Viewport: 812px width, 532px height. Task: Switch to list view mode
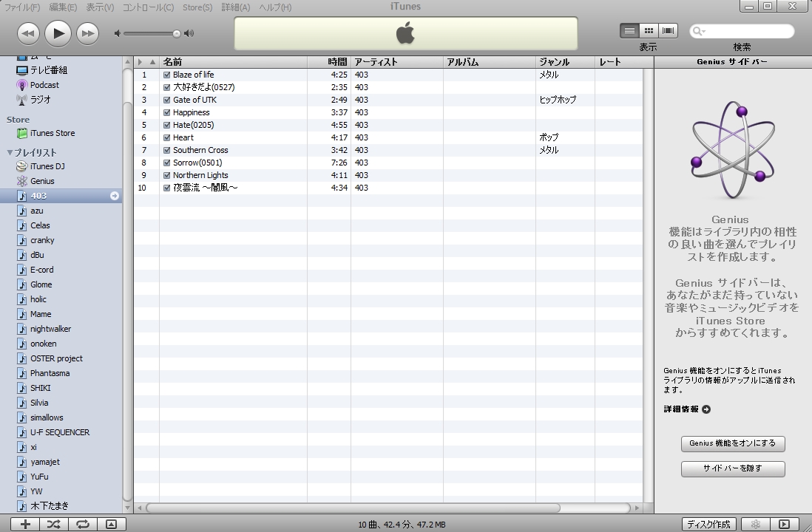629,31
